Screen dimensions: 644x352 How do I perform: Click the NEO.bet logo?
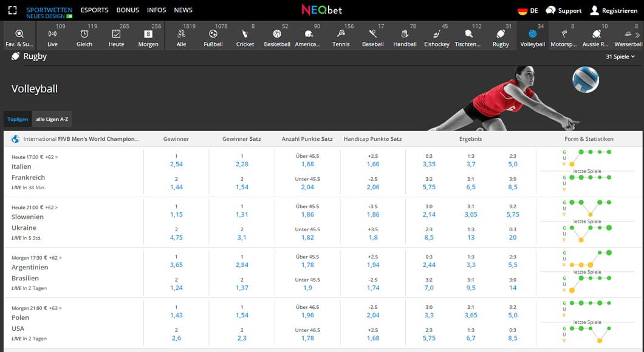[321, 10]
